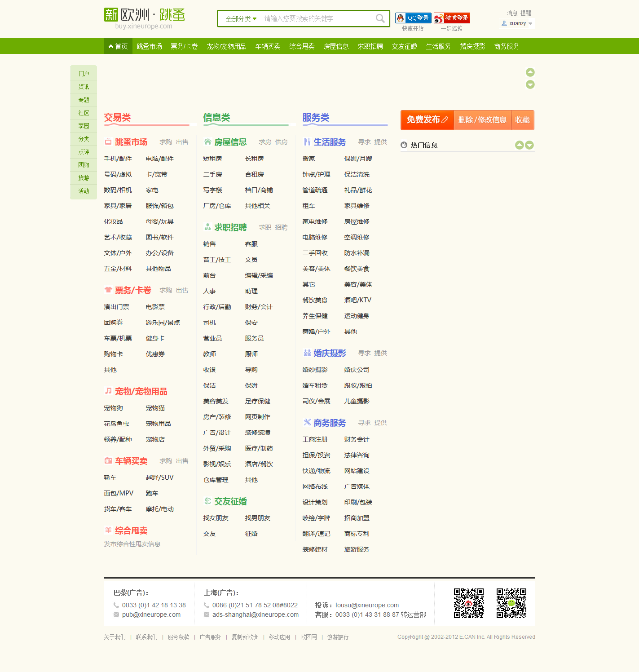Image resolution: width=639 pixels, height=672 pixels.
Task: Click the 求职招聘 section icon
Action: (207, 227)
